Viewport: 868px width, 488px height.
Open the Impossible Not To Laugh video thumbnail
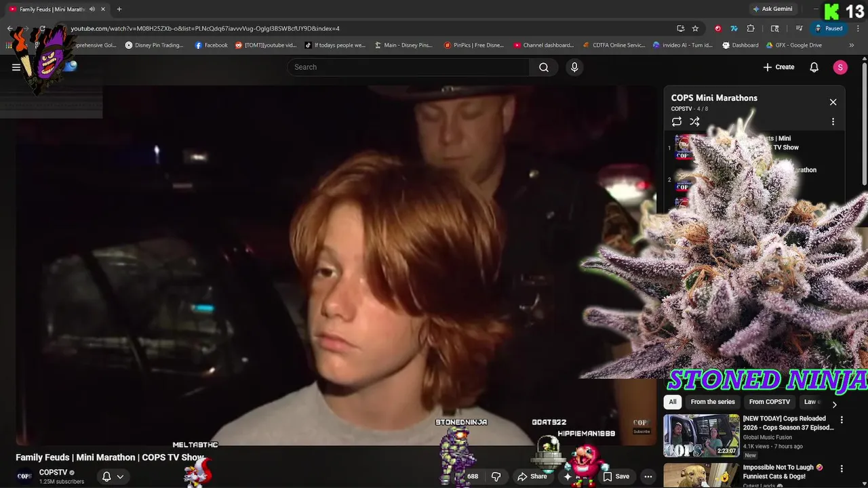(701, 475)
